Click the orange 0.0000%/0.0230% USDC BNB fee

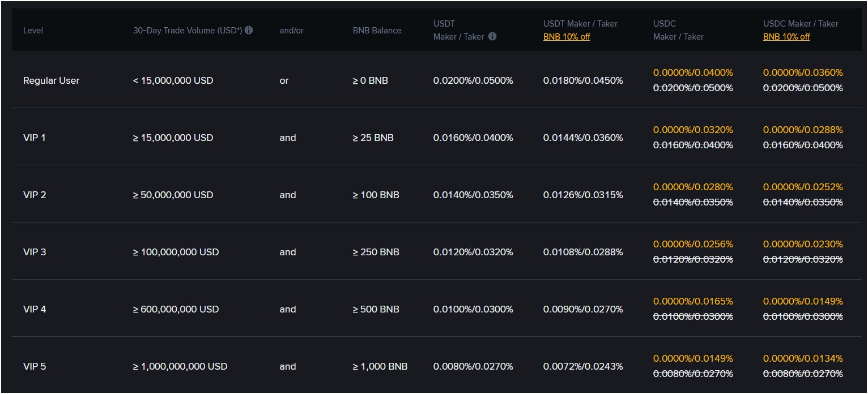(x=803, y=244)
